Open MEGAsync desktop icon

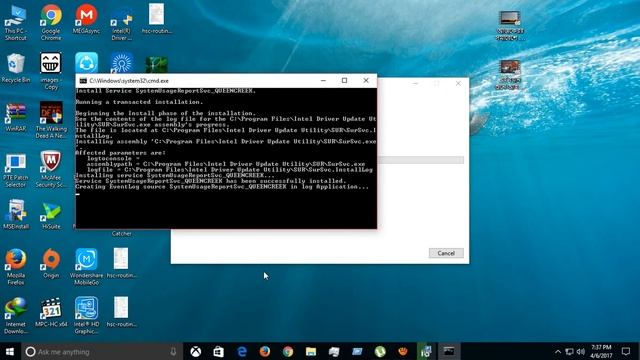click(86, 20)
